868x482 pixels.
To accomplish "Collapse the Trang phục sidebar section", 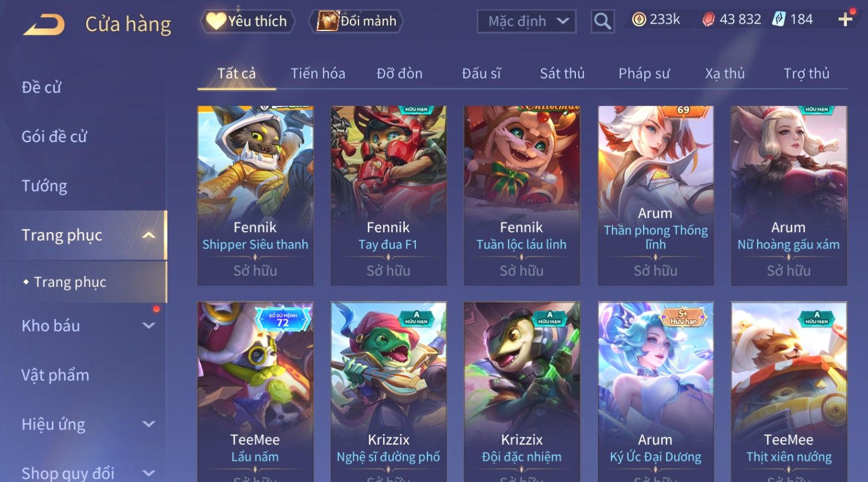I will coord(148,235).
